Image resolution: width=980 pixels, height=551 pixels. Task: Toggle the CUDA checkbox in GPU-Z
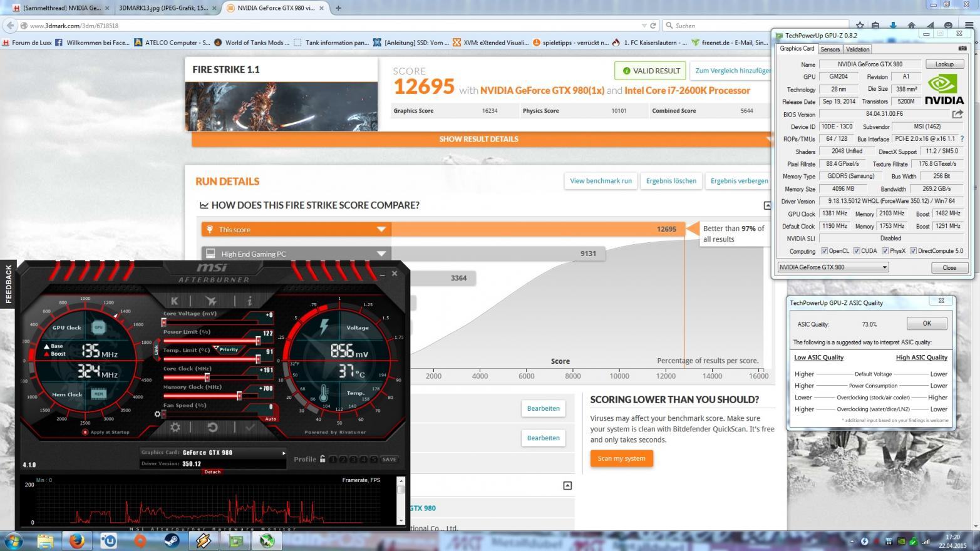[x=857, y=251]
